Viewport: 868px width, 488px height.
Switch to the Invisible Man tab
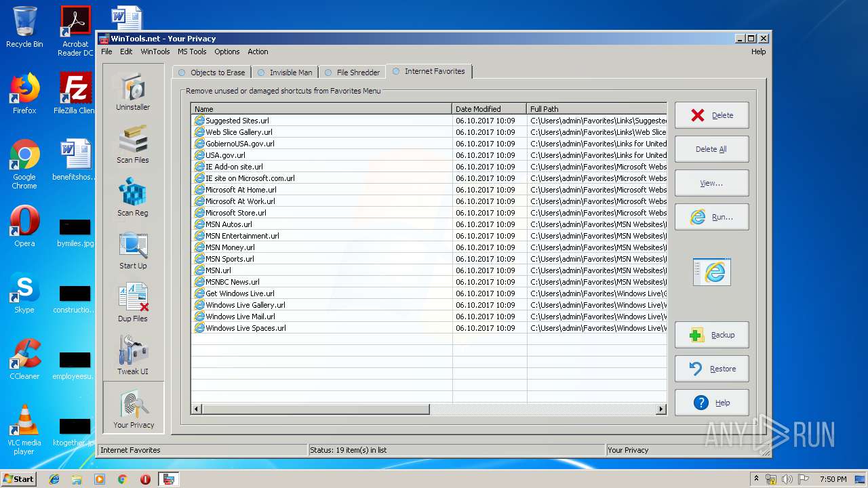[285, 73]
